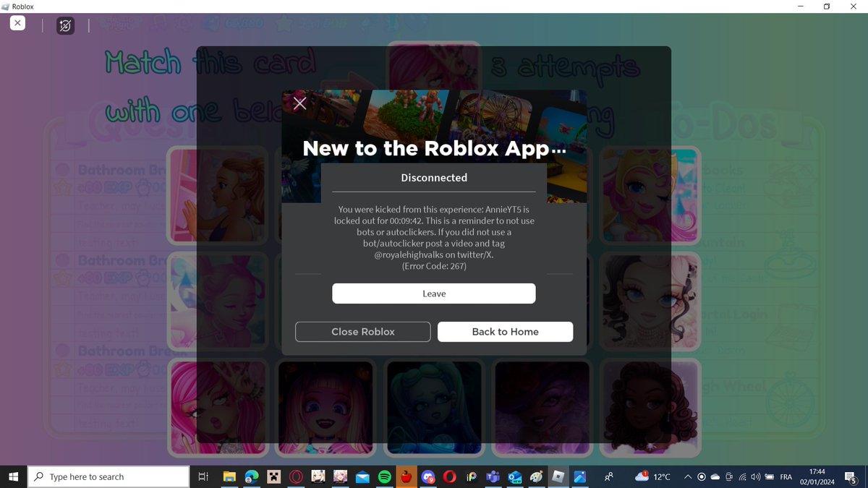Image resolution: width=868 pixels, height=488 pixels.
Task: Click the taskbar search box
Action: click(109, 476)
